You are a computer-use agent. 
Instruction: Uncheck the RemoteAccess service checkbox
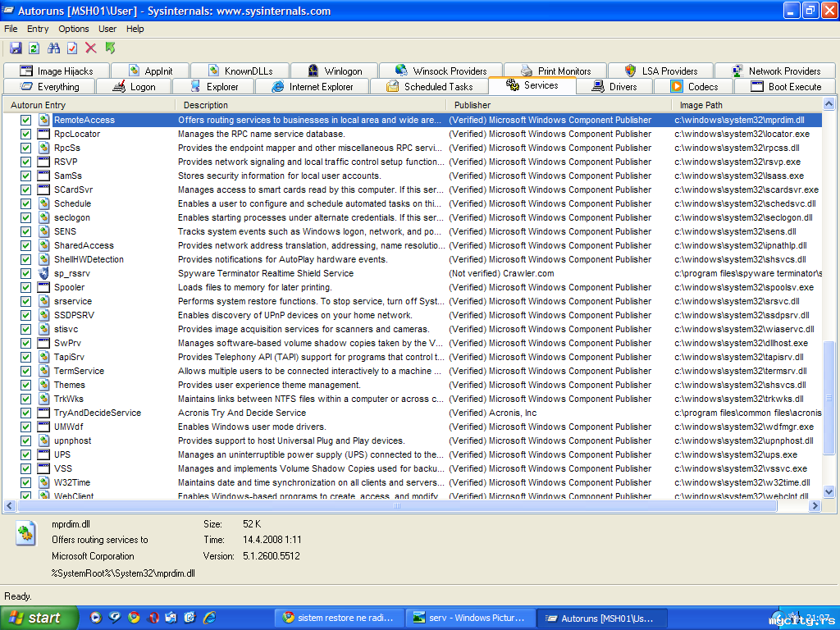click(x=25, y=120)
